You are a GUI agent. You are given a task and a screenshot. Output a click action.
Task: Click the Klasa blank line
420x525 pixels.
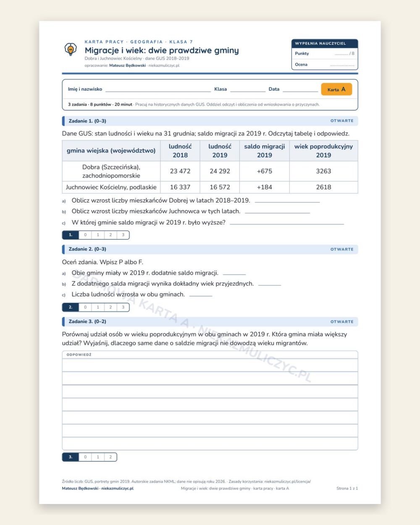(x=248, y=89)
